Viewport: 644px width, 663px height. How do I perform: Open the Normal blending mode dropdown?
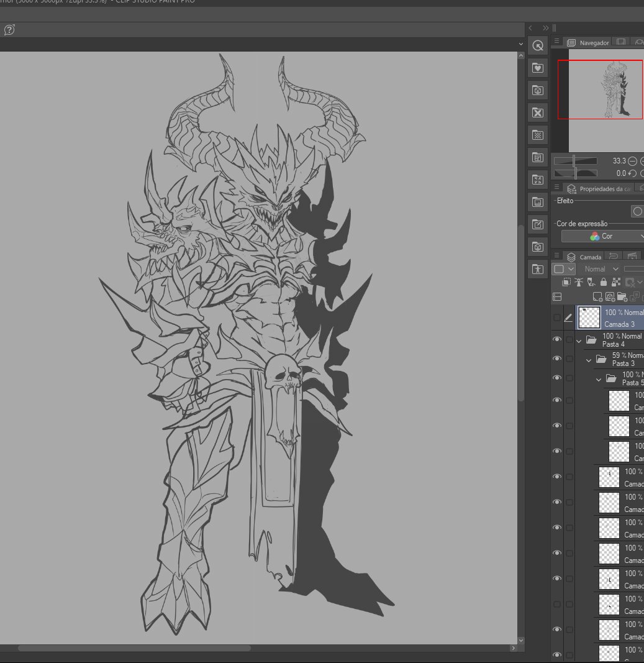click(601, 269)
